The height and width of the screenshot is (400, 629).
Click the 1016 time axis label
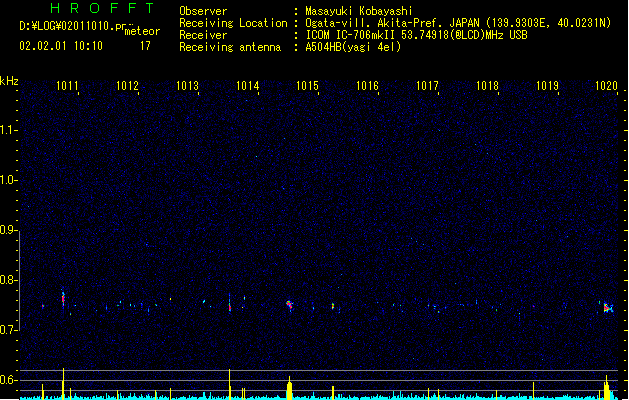[367, 85]
